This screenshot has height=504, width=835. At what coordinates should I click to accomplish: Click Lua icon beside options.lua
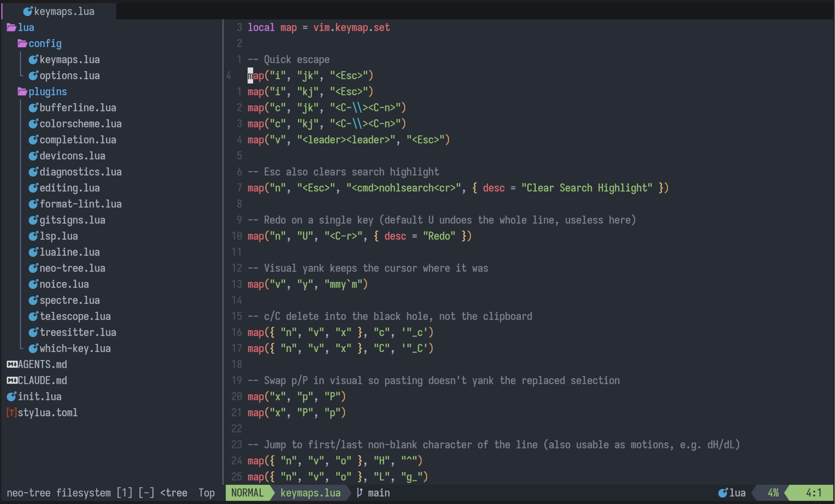(x=33, y=75)
